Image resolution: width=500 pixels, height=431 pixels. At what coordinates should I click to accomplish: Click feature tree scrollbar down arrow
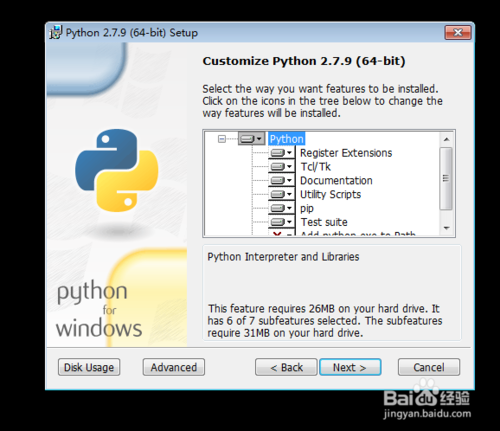click(x=446, y=228)
